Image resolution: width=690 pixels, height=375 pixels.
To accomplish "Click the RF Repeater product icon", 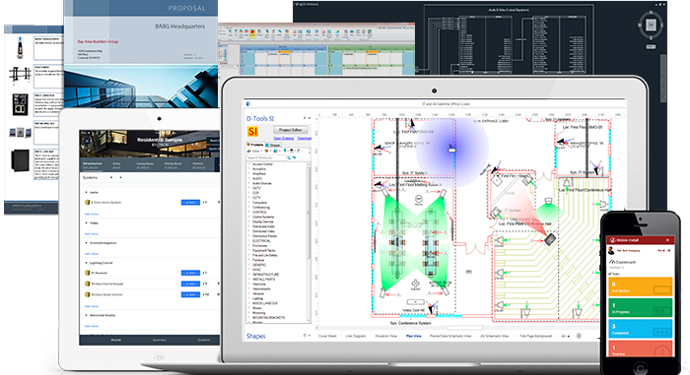I will [x=87, y=273].
